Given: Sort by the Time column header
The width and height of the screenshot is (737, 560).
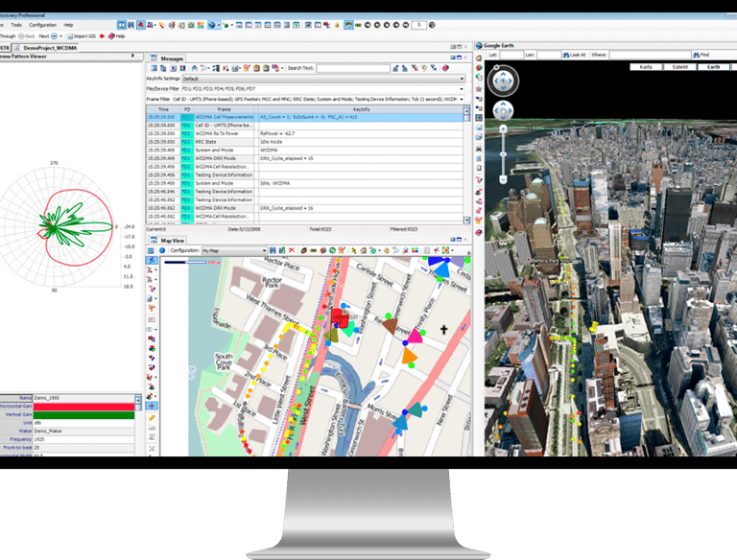Looking at the screenshot, I should tap(163, 109).
